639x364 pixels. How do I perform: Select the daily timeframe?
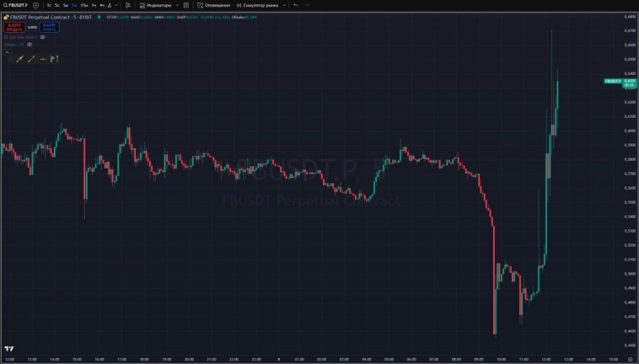pyautogui.click(x=110, y=5)
